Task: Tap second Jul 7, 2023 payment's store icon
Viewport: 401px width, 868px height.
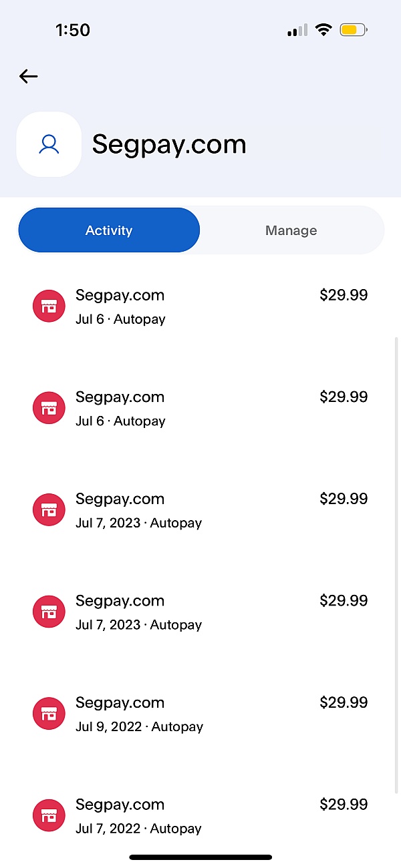Action: click(x=49, y=612)
